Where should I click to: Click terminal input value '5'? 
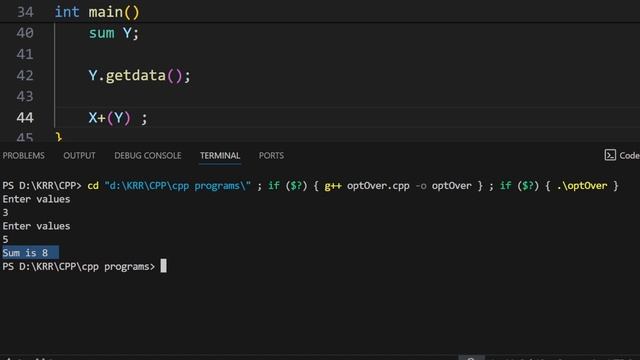pos(5,240)
